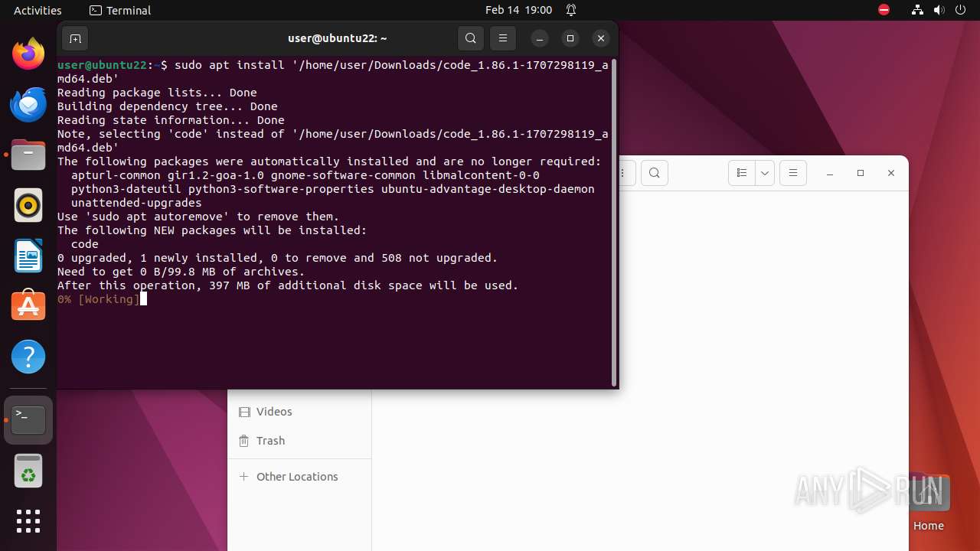980x551 pixels.
Task: Open Other Locations in Files sidebar
Action: tap(299, 477)
